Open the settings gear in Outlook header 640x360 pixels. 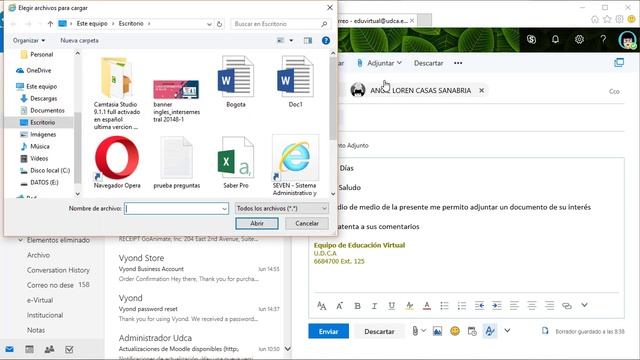tap(579, 40)
